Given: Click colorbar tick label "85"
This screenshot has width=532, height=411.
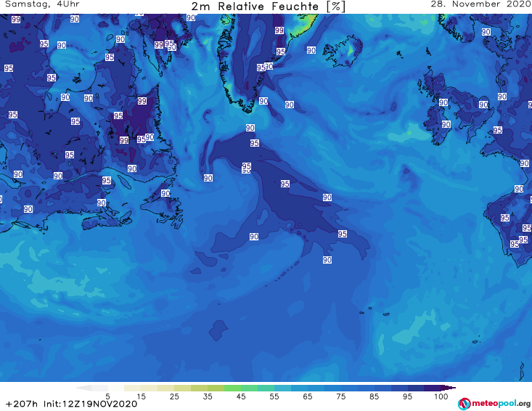Looking at the screenshot, I should tap(374, 396).
